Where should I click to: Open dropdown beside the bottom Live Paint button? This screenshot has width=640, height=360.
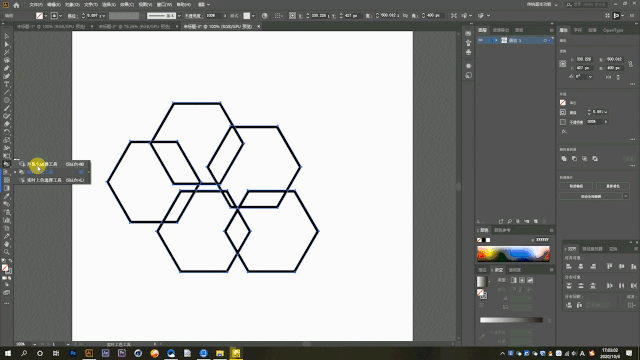626,196
